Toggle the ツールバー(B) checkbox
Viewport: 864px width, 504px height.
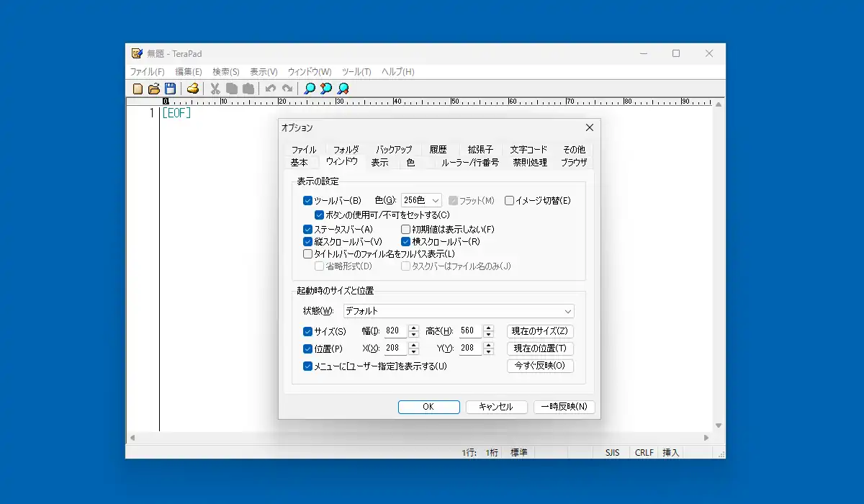point(308,201)
